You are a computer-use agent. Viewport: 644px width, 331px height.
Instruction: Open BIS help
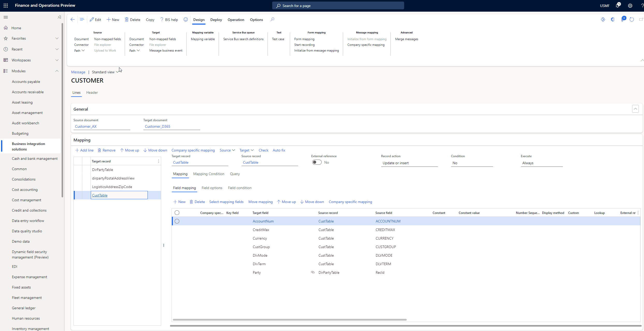click(169, 20)
